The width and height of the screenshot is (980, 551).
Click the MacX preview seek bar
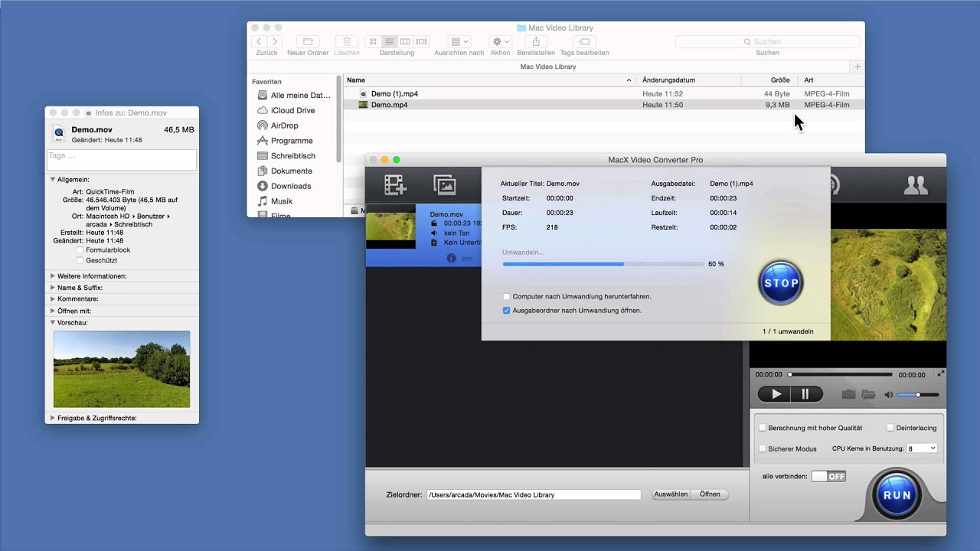pyautogui.click(x=841, y=374)
